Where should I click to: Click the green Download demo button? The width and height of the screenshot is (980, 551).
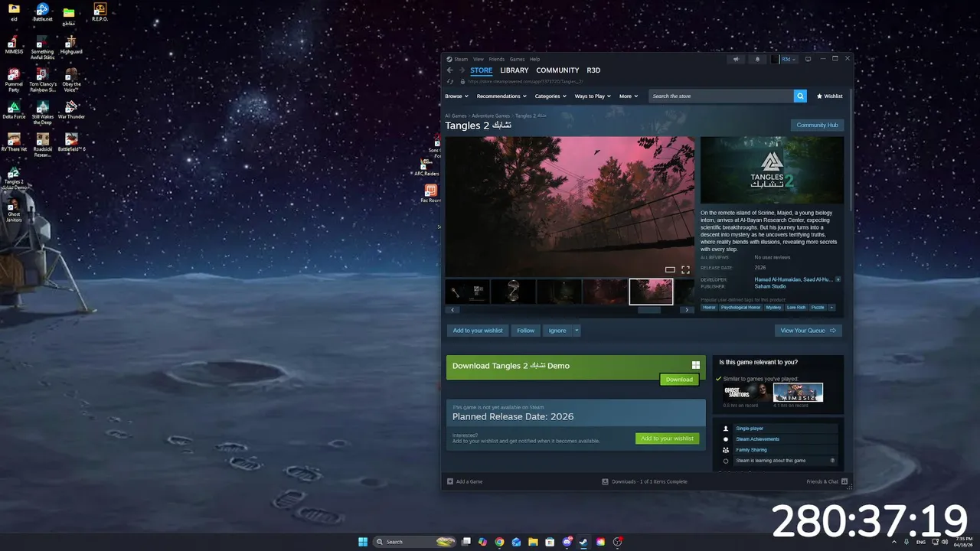click(679, 380)
